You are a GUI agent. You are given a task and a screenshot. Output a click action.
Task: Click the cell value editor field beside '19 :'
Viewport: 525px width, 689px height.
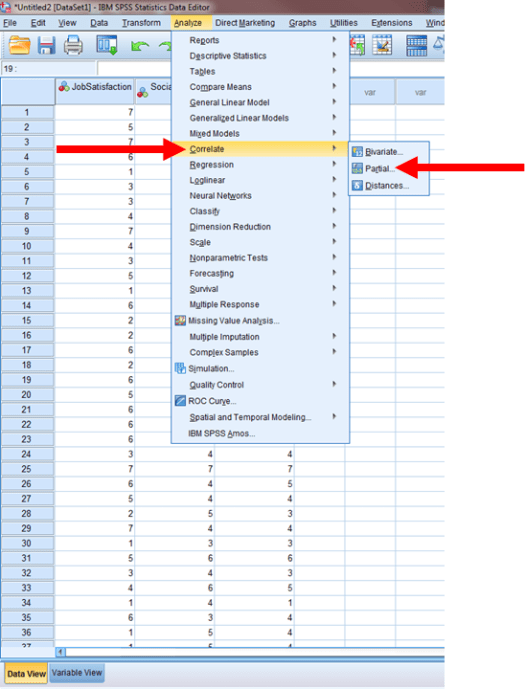[134, 69]
